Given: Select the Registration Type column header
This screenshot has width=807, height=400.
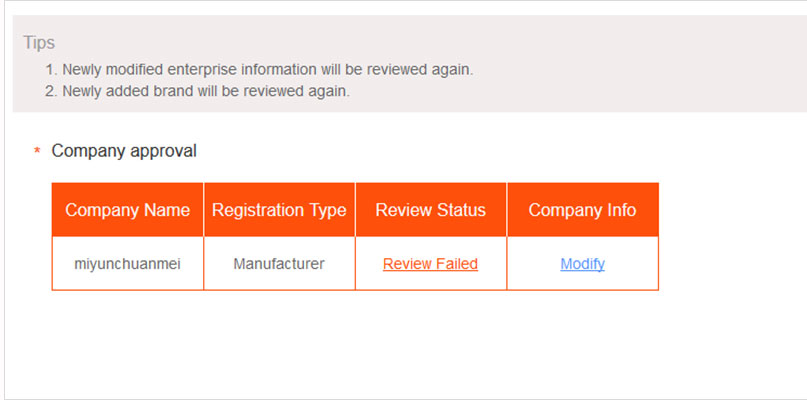Looking at the screenshot, I should (279, 210).
